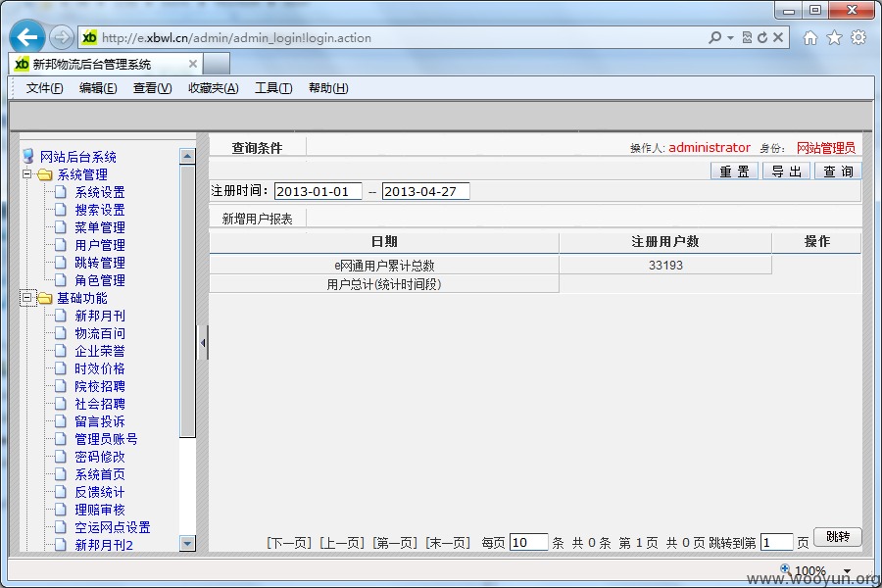The image size is (882, 588).
Task: Click the page icon beside 物流百问
Action: click(61, 333)
